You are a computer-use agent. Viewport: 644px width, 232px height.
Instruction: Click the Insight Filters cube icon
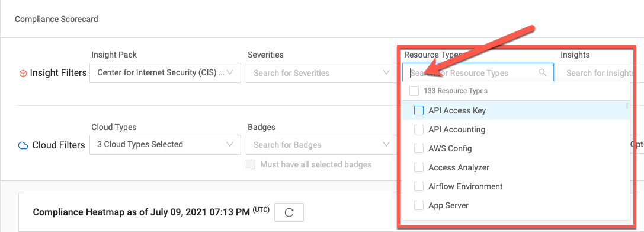[23, 73]
